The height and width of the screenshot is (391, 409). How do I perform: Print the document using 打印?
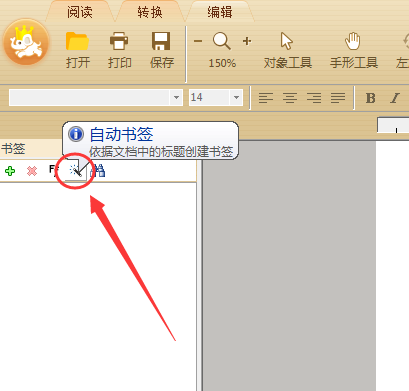[x=119, y=50]
